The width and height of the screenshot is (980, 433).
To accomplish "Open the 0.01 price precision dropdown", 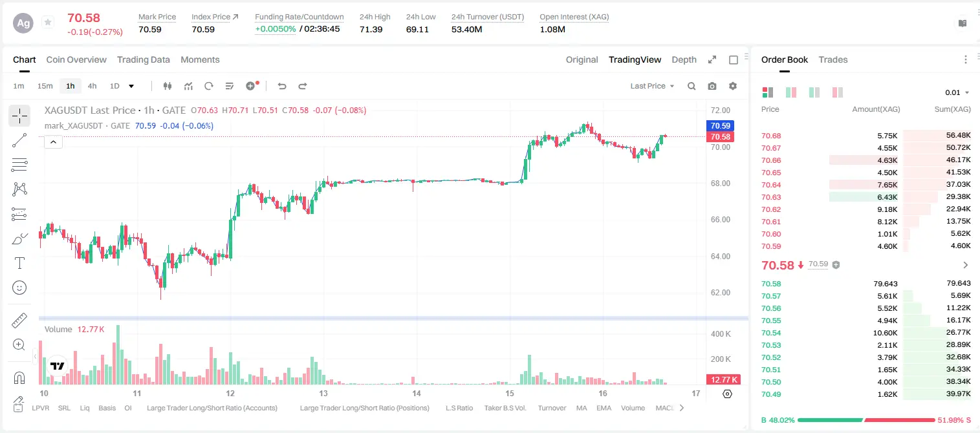I will click(x=957, y=92).
